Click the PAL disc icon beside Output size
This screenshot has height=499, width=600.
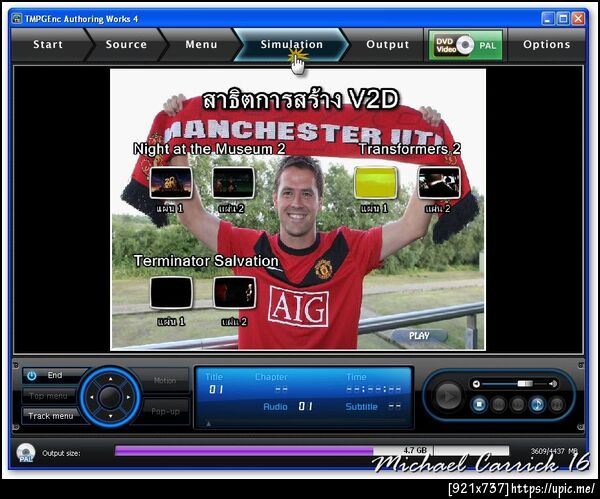(26, 452)
